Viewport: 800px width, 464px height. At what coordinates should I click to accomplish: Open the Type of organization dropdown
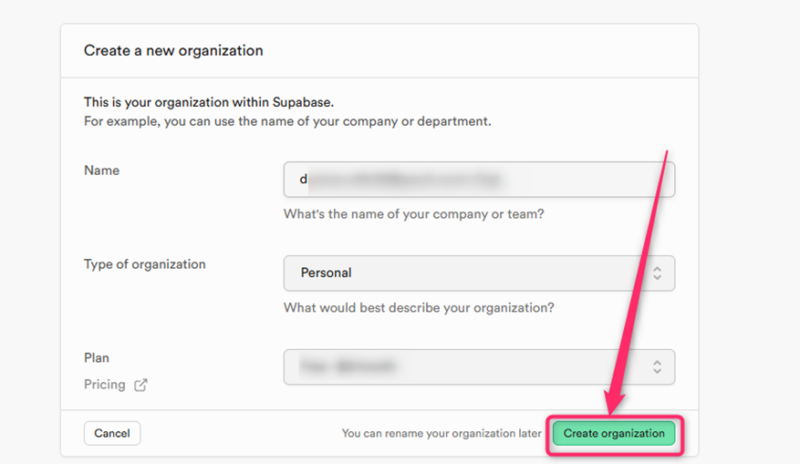[479, 273]
